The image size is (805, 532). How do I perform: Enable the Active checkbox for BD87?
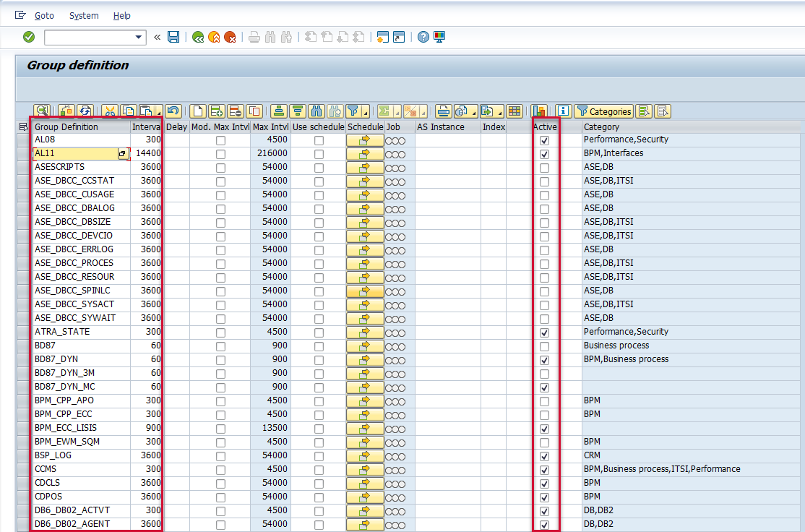coord(544,346)
